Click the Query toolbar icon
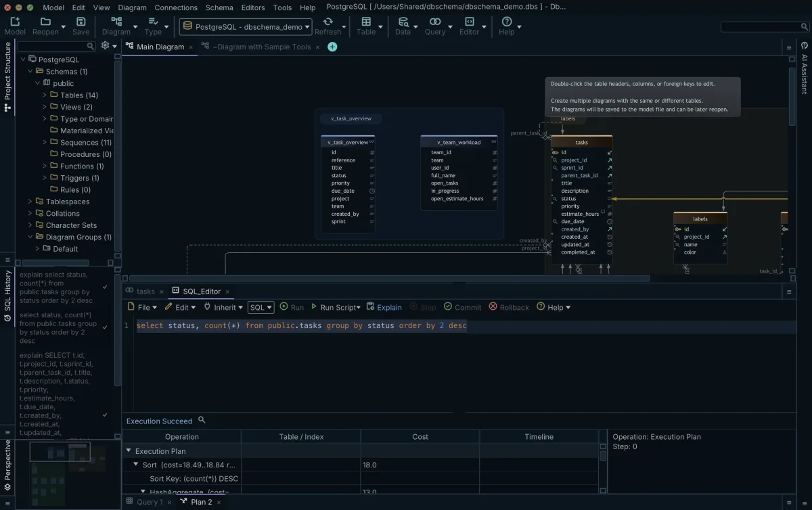Viewport: 812px width, 510px height. click(435, 22)
